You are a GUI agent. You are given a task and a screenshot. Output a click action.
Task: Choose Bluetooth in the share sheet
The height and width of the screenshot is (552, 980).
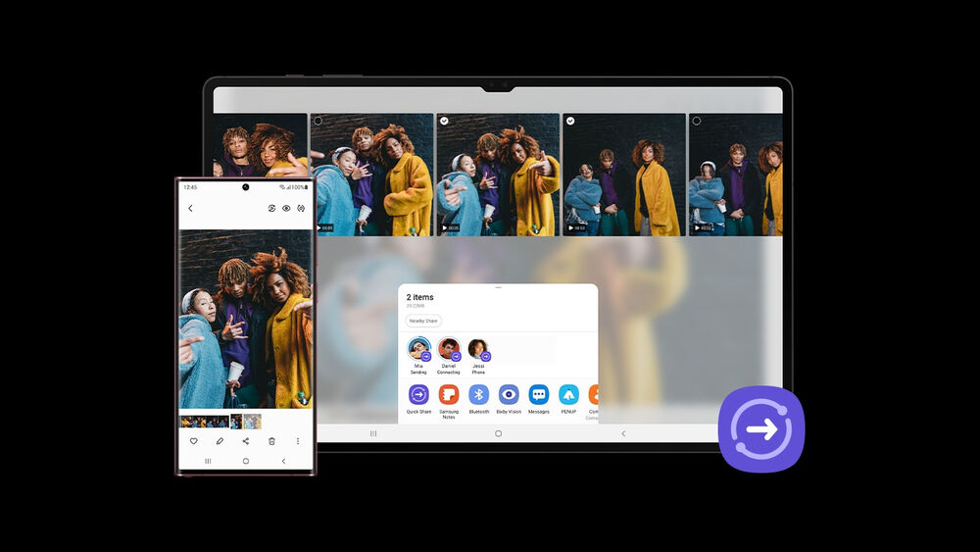tap(479, 395)
